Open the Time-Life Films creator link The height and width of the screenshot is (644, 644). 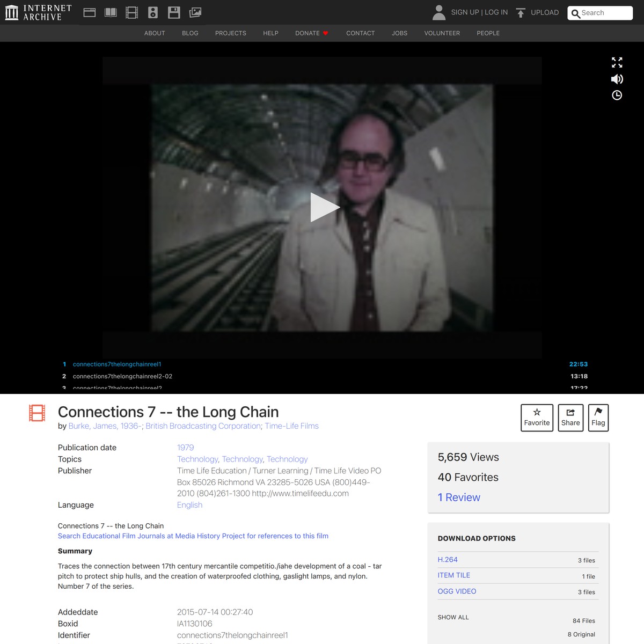pyautogui.click(x=291, y=426)
